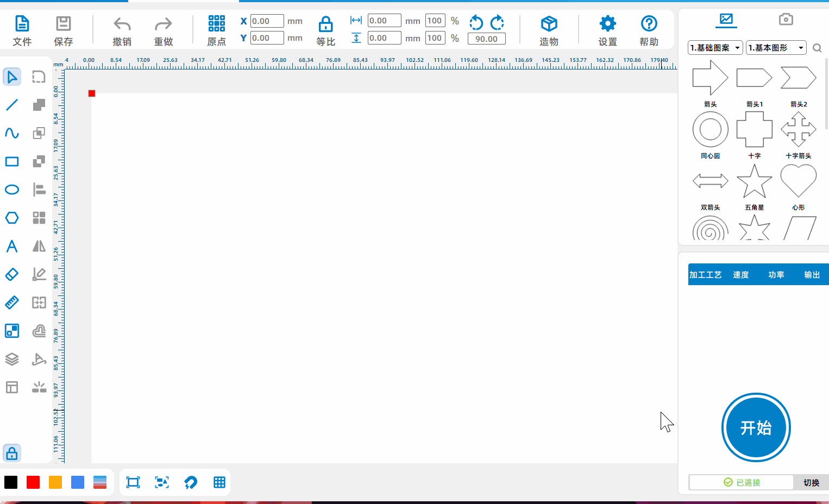Click the array grid arrangement icon
The image size is (829, 504).
pos(39,218)
